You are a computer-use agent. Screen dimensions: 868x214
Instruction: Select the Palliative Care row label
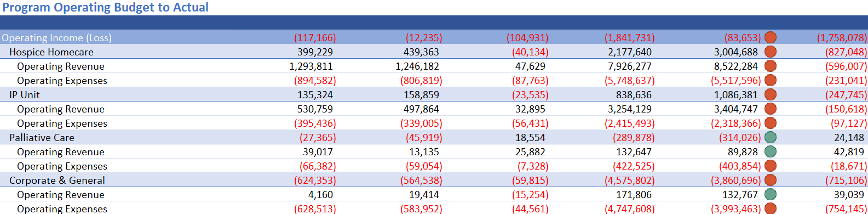(x=42, y=138)
